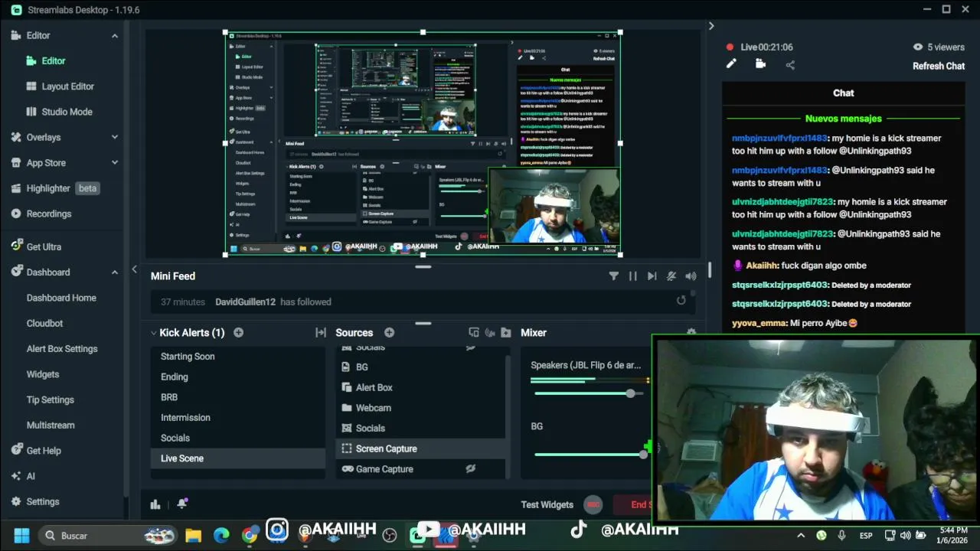The height and width of the screenshot is (551, 980).
Task: Adjust the Speakers volume slider
Action: [x=630, y=393]
